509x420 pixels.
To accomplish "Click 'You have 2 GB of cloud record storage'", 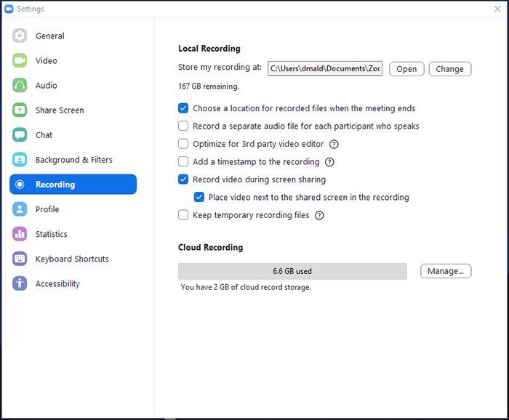I will click(246, 287).
